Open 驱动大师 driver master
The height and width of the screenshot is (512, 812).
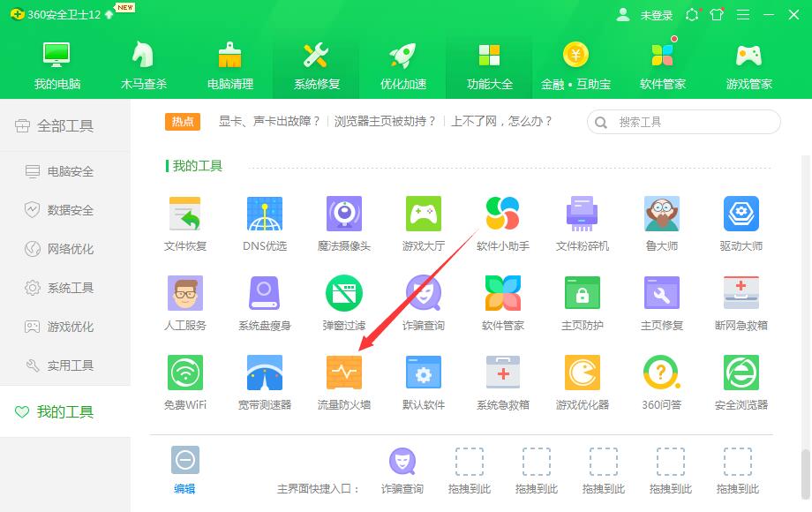point(741,222)
